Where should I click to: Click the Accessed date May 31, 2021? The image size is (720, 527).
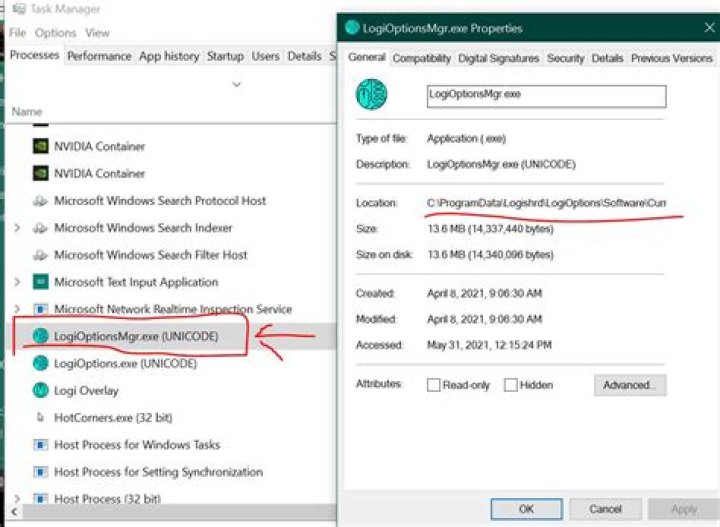coord(489,345)
